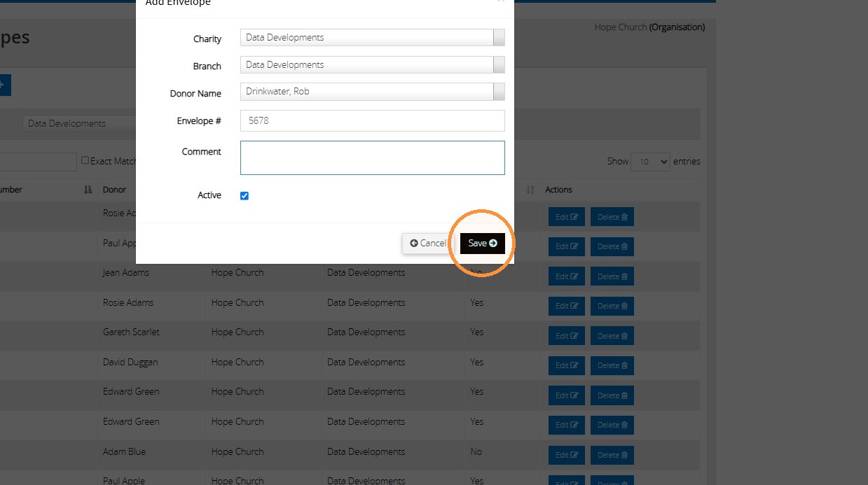The width and height of the screenshot is (868, 485).
Task: Click the search box left of Exact Match
Action: click(x=38, y=162)
